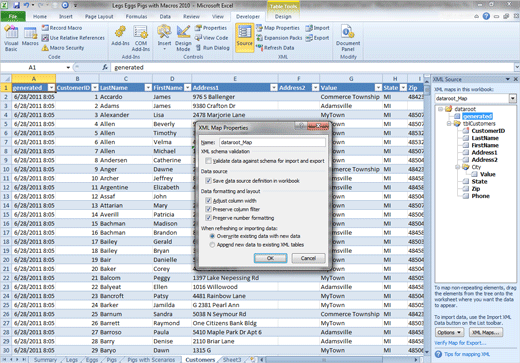520x363 pixels.
Task: Open the CustomerID column filter dropdown
Action: (x=95, y=88)
